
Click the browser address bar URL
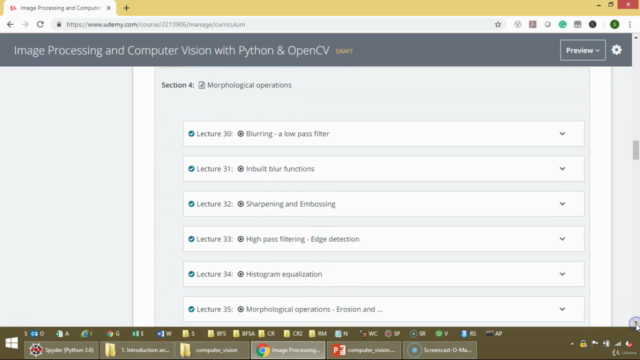[156, 24]
